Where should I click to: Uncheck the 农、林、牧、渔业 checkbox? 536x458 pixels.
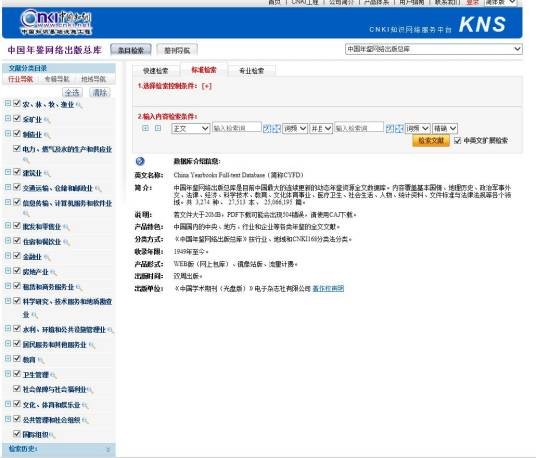tap(16, 103)
